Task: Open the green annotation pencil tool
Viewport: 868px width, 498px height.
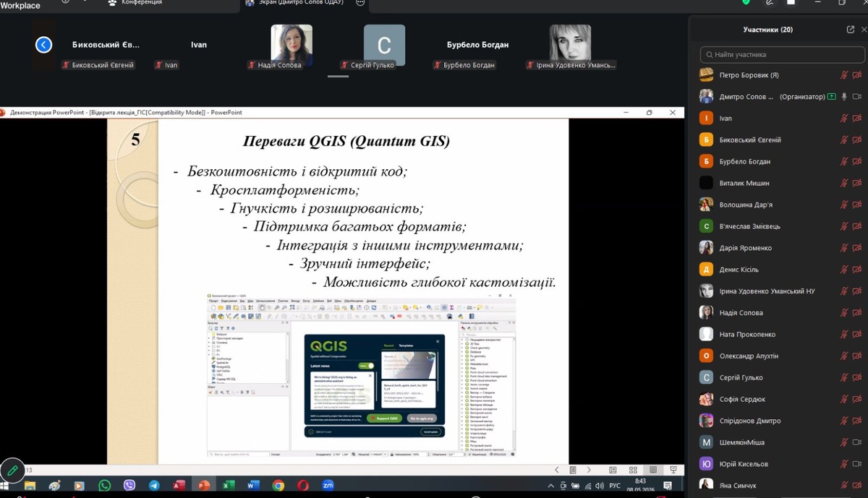Action: (x=12, y=471)
